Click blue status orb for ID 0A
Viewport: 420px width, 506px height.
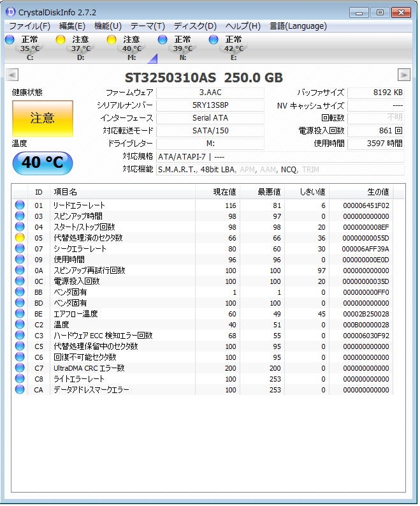[20, 271]
